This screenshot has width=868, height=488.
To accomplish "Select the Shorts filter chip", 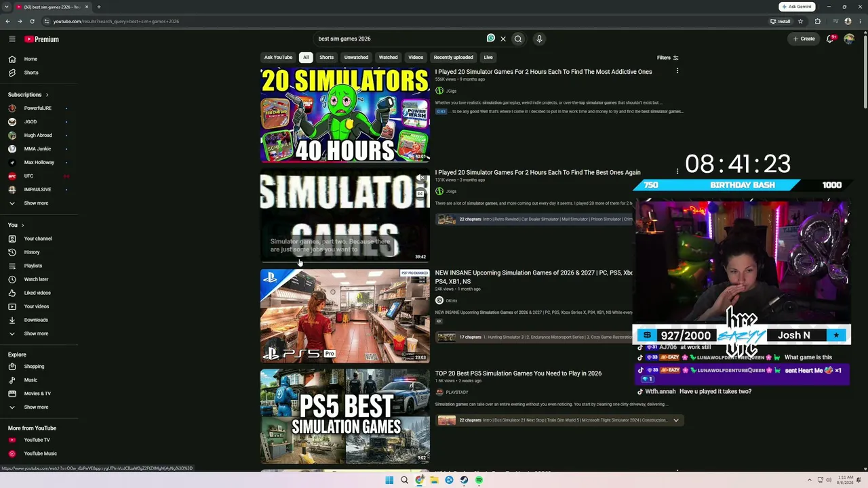I will click(x=327, y=58).
